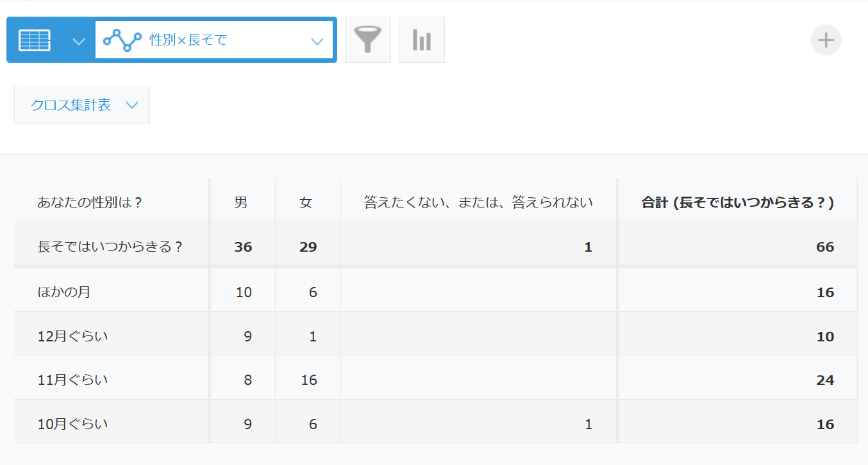
Task: Open the 性別×長そで view selector dropdown
Action: coord(317,41)
